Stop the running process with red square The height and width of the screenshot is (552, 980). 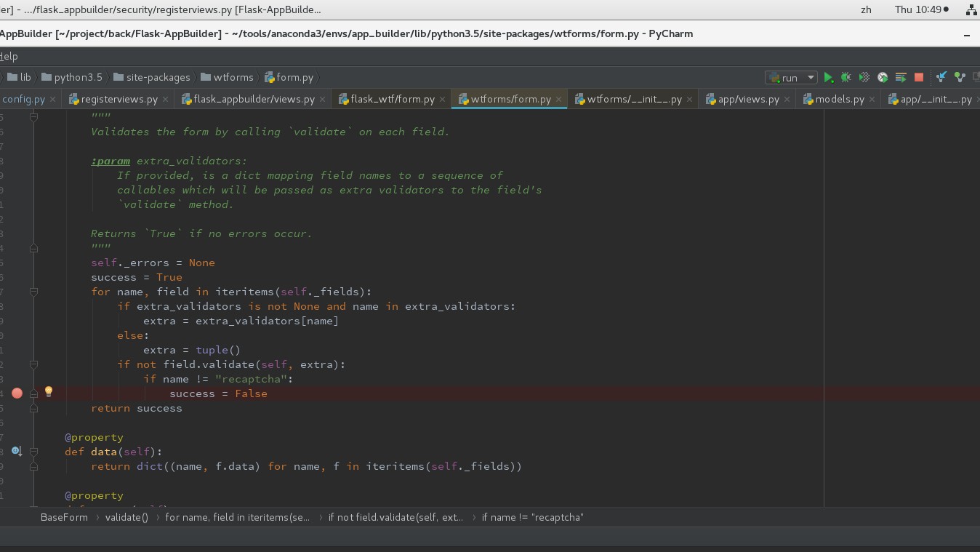tap(919, 77)
